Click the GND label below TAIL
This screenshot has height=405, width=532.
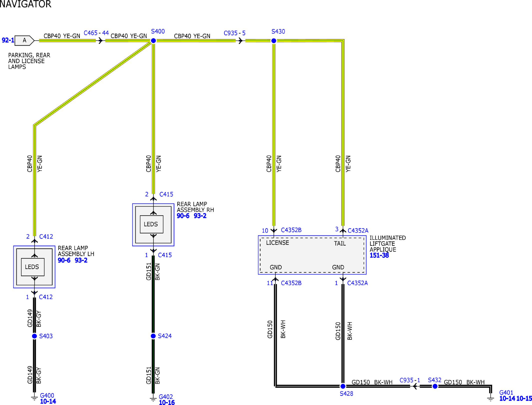tap(338, 267)
